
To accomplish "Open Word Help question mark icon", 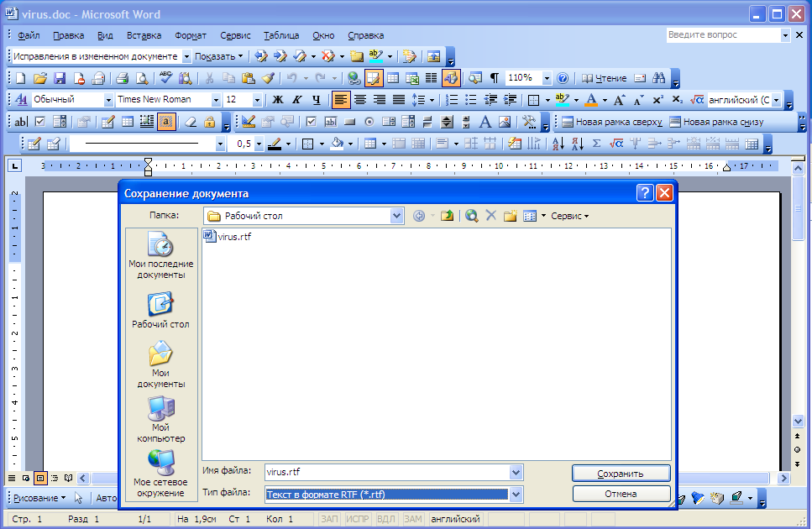I will point(563,78).
